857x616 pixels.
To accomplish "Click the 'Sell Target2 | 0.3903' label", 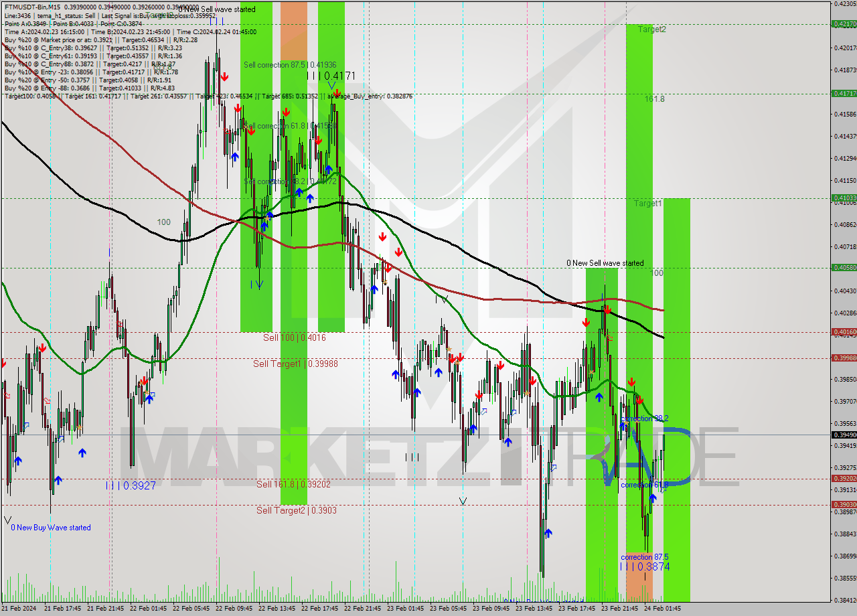I will pos(297,510).
